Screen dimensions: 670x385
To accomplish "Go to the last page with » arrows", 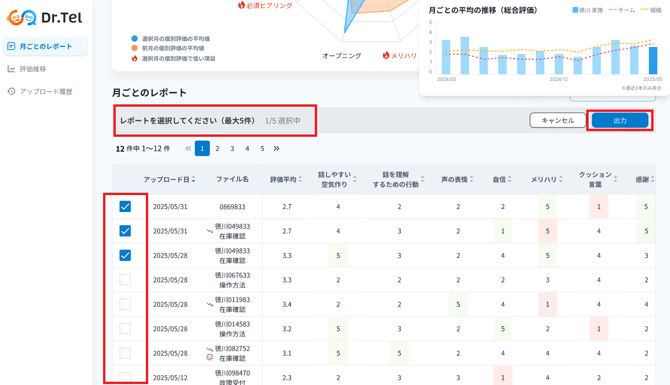I will [x=276, y=148].
